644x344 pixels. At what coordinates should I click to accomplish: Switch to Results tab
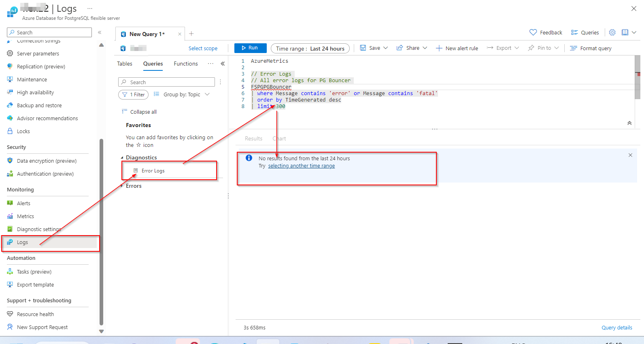(253, 138)
